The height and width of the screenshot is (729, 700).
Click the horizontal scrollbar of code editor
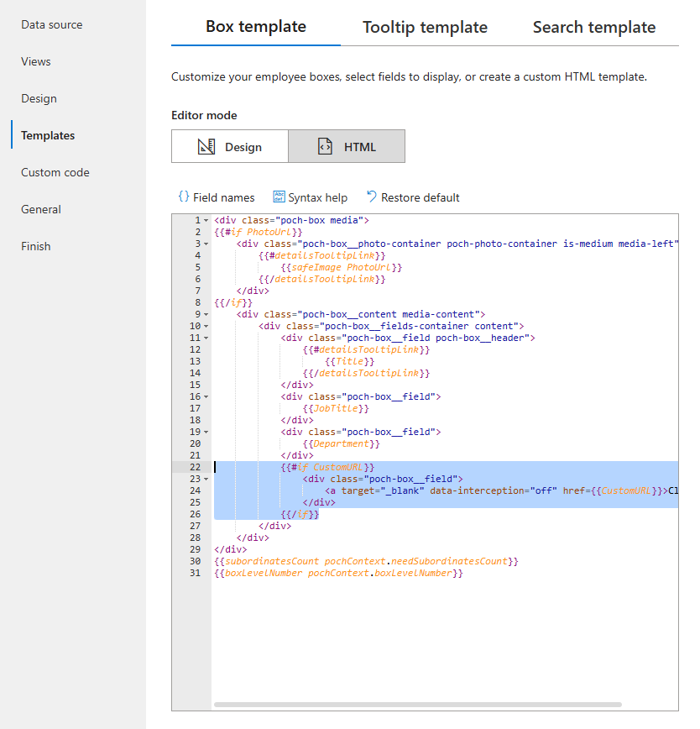(x=417, y=704)
